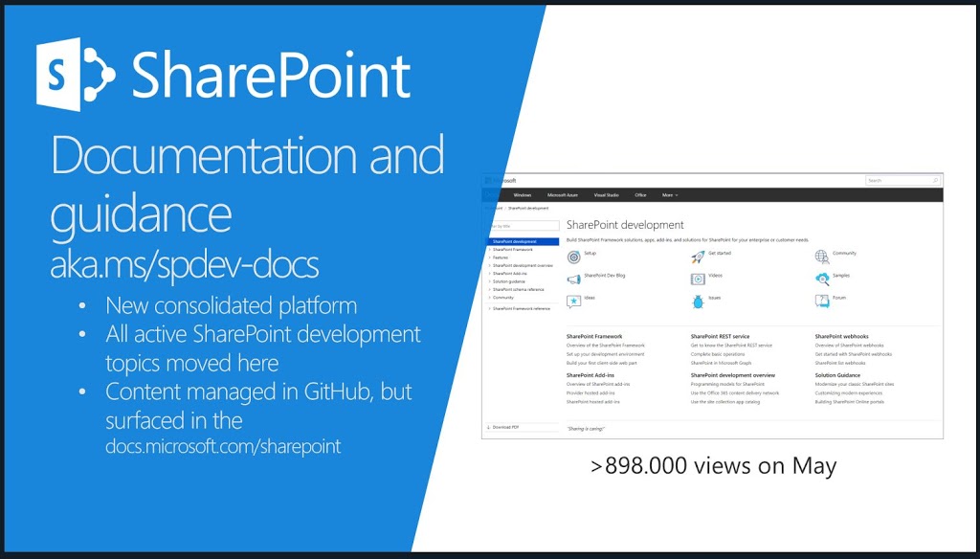This screenshot has width=980, height=559.
Task: Click the aka.ms/spdev-docs URL text
Action: point(185,265)
